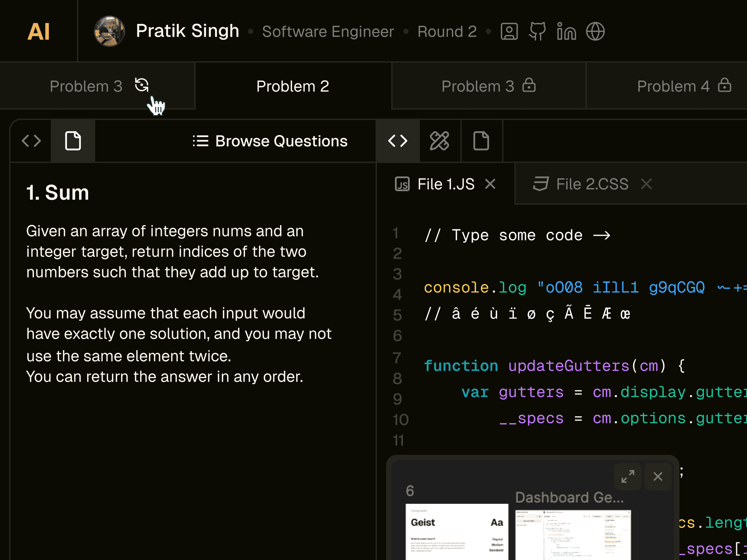This screenshot has height=560, width=747.
Task: Open Pratik Singh's profile avatar
Action: coord(110,31)
